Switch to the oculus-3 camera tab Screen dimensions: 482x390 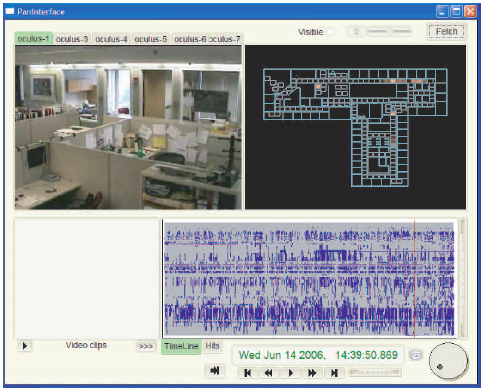coord(72,39)
